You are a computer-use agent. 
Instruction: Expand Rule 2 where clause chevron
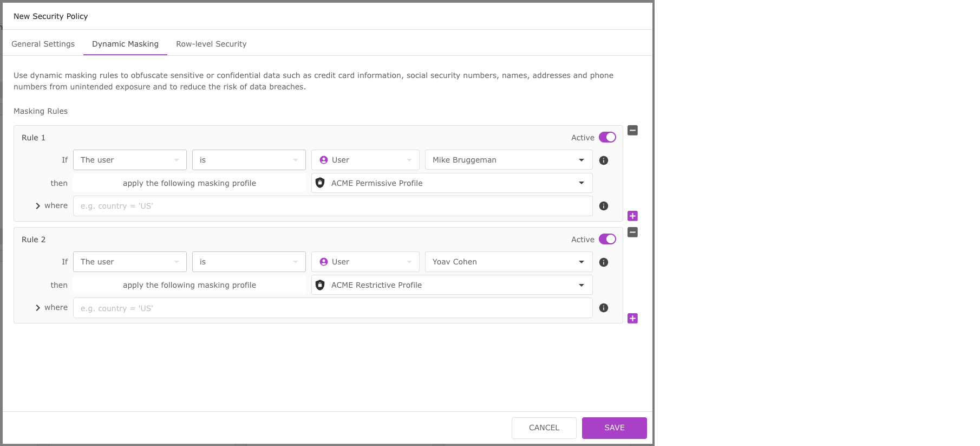38,308
